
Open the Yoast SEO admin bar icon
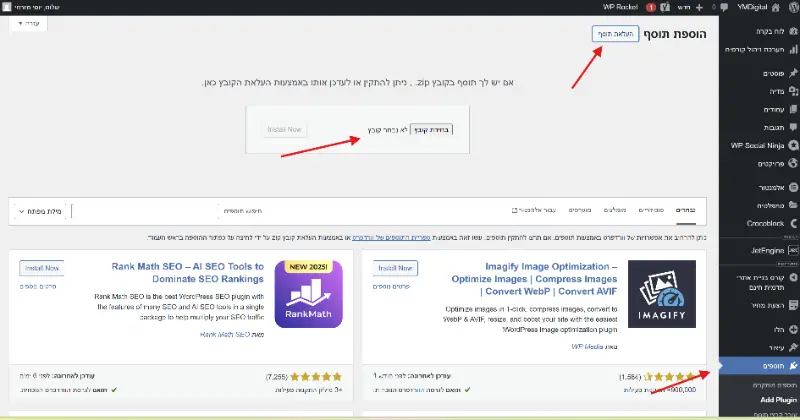[x=665, y=7]
